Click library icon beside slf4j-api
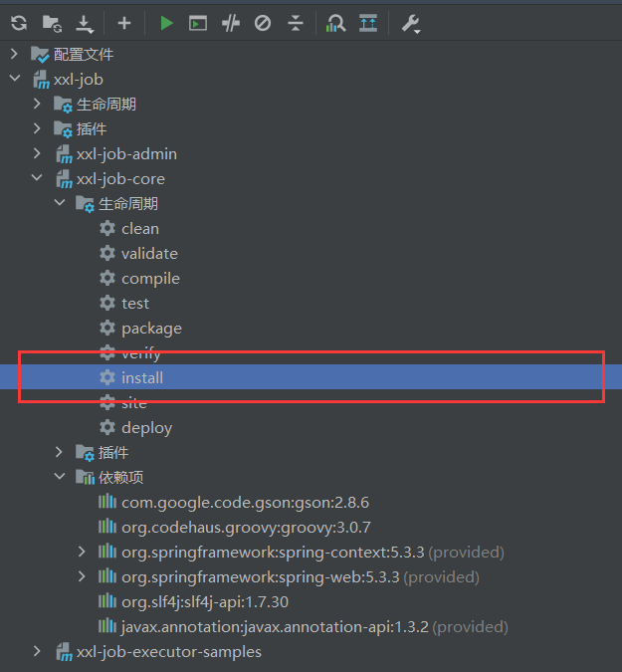The width and height of the screenshot is (622, 672). [x=107, y=601]
